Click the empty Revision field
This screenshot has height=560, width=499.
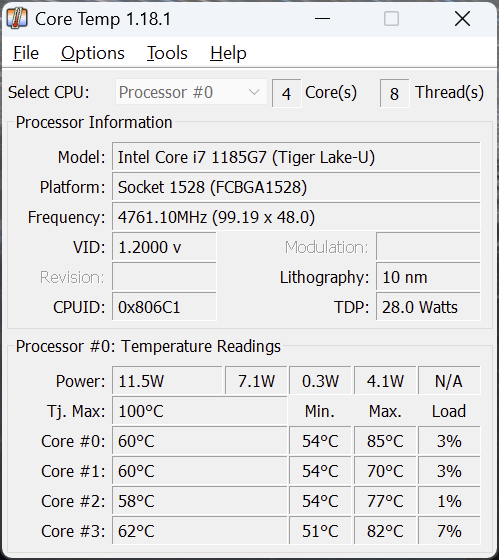pos(164,277)
